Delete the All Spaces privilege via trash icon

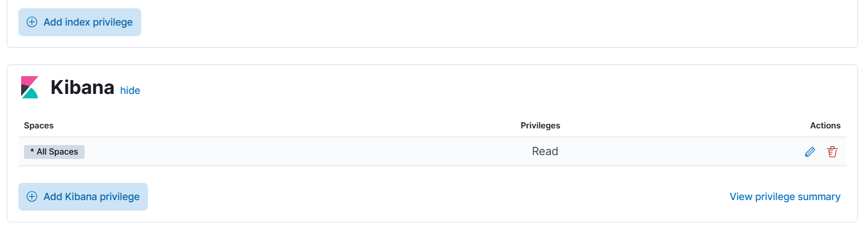point(832,152)
